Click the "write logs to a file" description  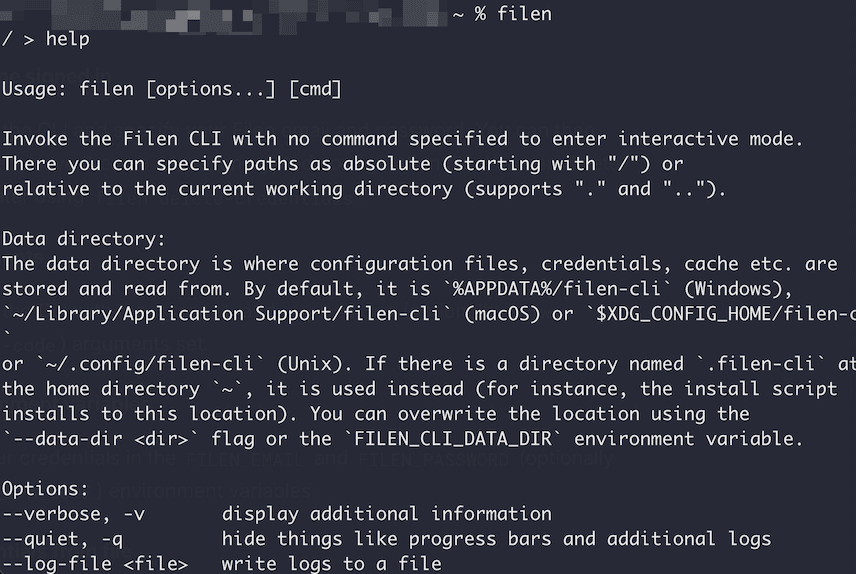pyautogui.click(x=331, y=564)
